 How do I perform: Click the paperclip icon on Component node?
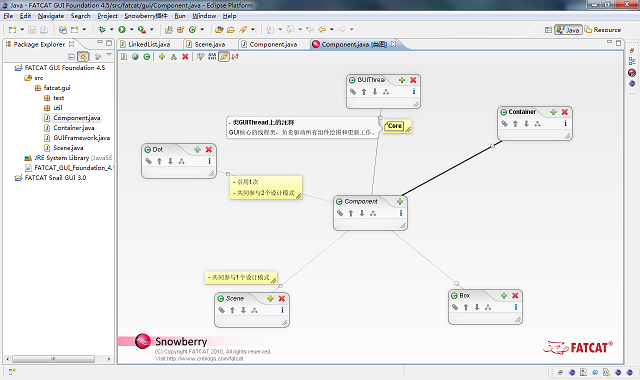tap(340, 213)
